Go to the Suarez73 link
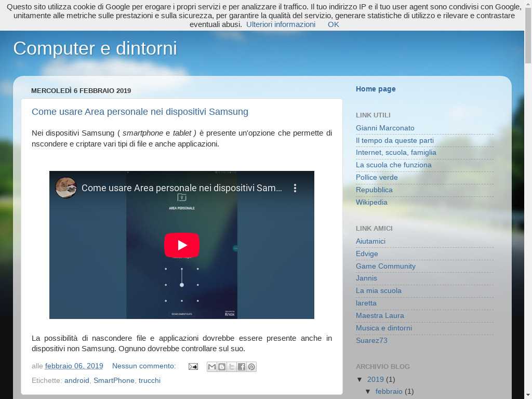532x399 pixels. tap(371, 341)
